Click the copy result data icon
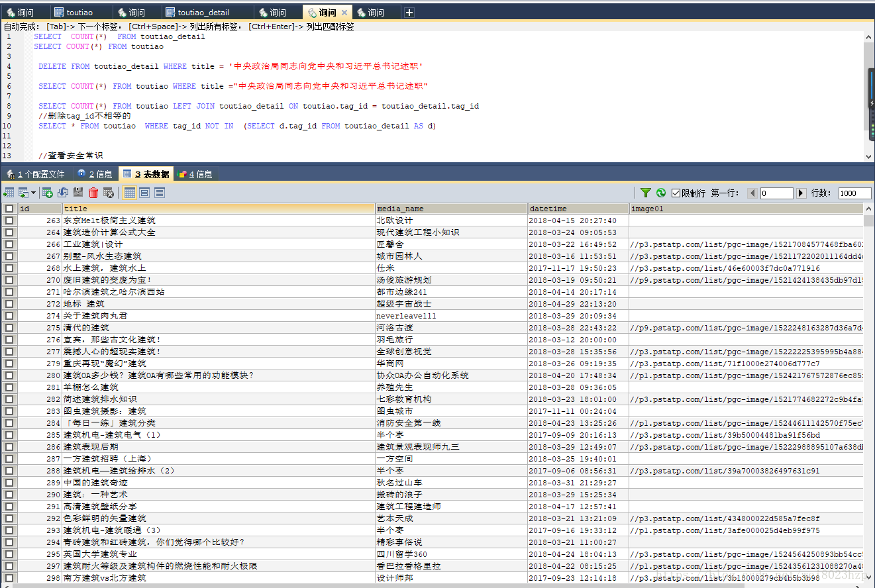Screen dimensions: 875x588 point(24,193)
